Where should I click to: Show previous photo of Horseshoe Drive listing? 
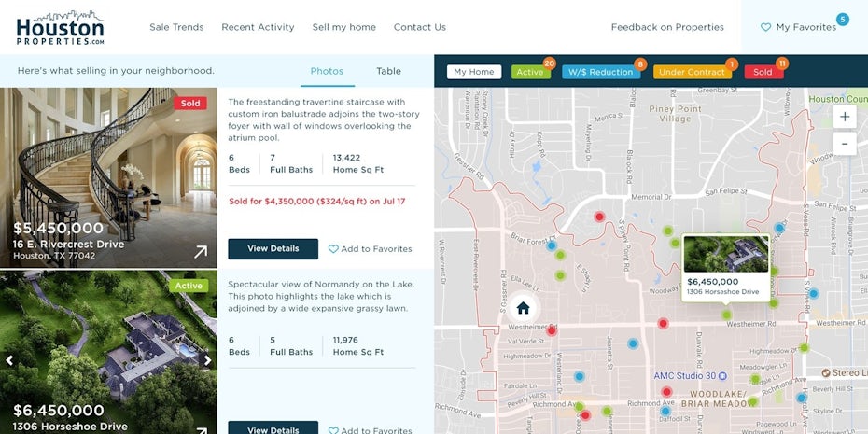(10, 360)
